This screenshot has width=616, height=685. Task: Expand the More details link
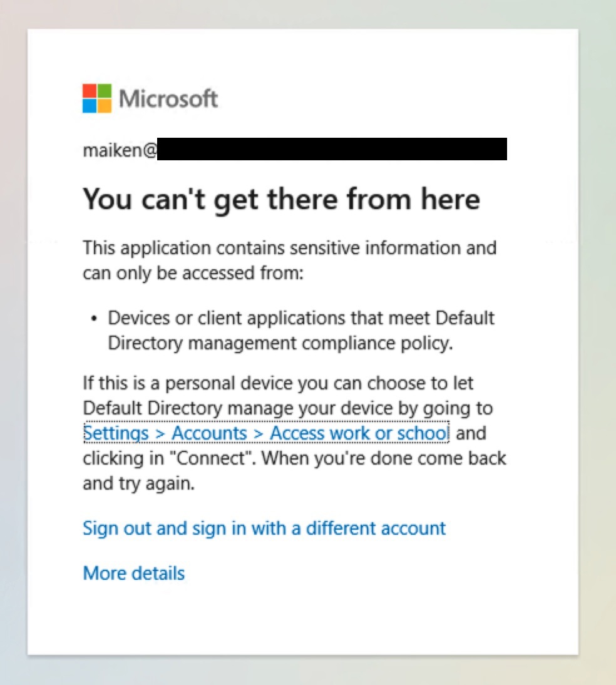pyautogui.click(x=134, y=573)
